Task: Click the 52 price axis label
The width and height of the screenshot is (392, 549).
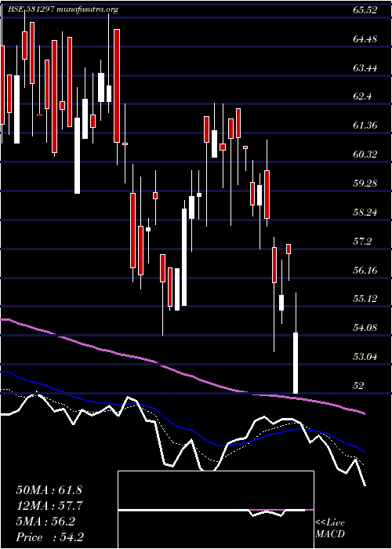Action: pos(359,385)
